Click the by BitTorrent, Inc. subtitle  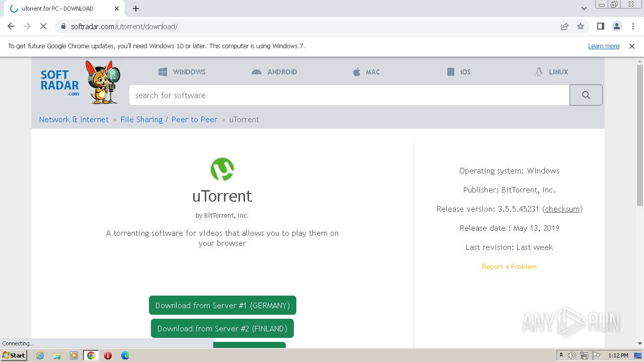(222, 215)
